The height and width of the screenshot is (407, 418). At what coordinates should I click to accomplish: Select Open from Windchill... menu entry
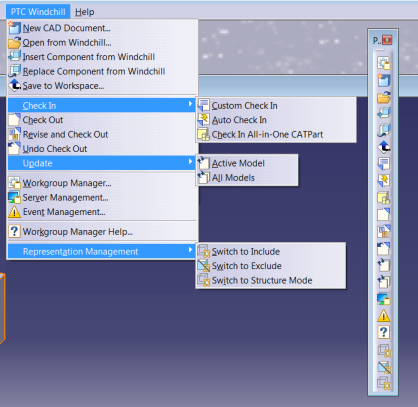pos(102,43)
